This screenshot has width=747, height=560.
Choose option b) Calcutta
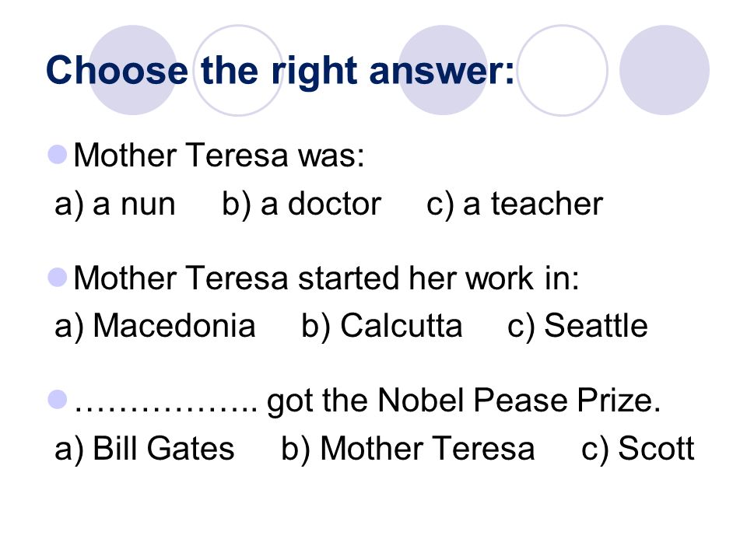tap(382, 326)
